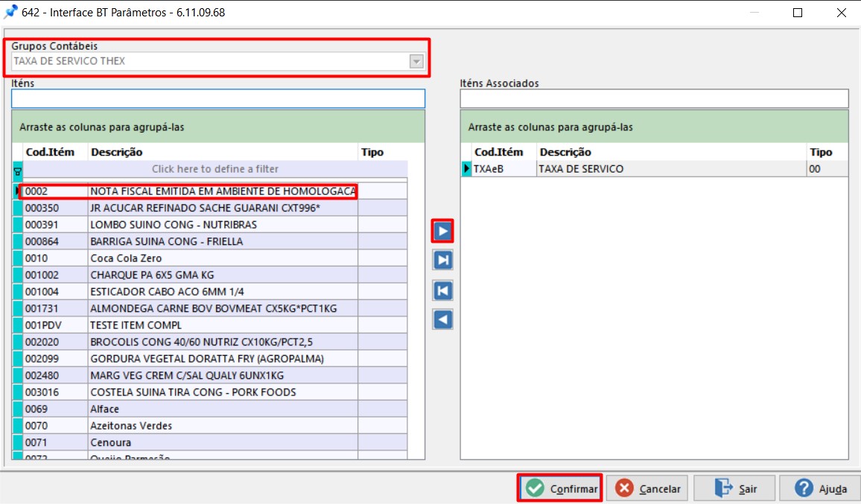Click the Sair button
This screenshot has height=504, width=861.
click(734, 488)
